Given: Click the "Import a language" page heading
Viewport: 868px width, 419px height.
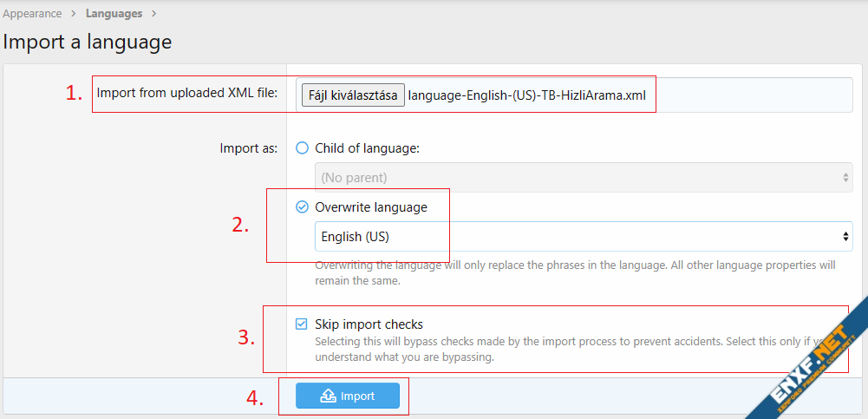Looking at the screenshot, I should click(x=88, y=42).
